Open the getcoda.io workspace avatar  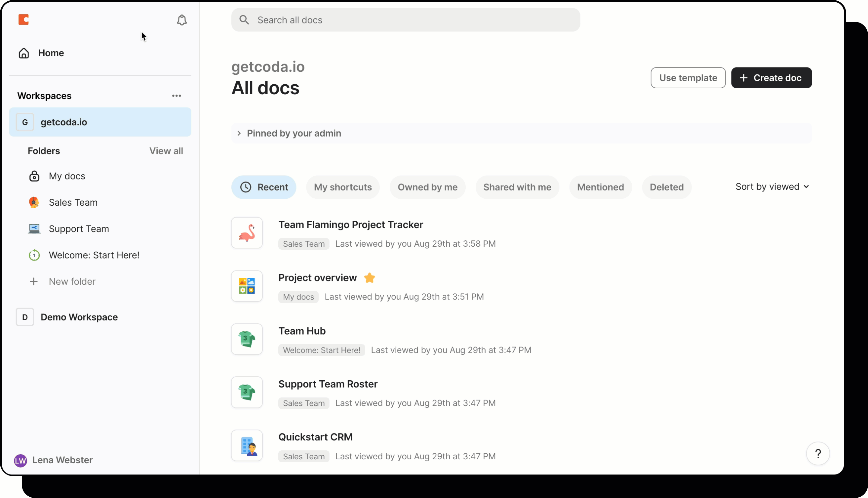pos(25,122)
